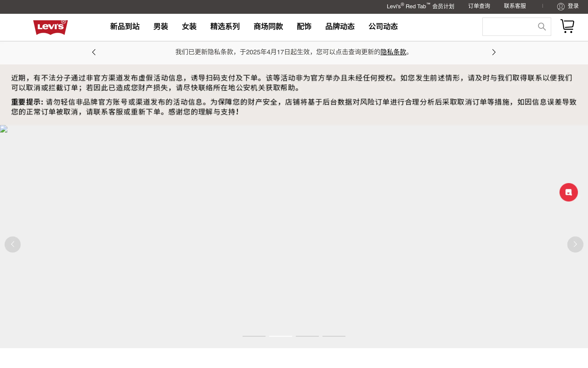
Task: Open the 品牌动态 menu
Action: point(340,26)
